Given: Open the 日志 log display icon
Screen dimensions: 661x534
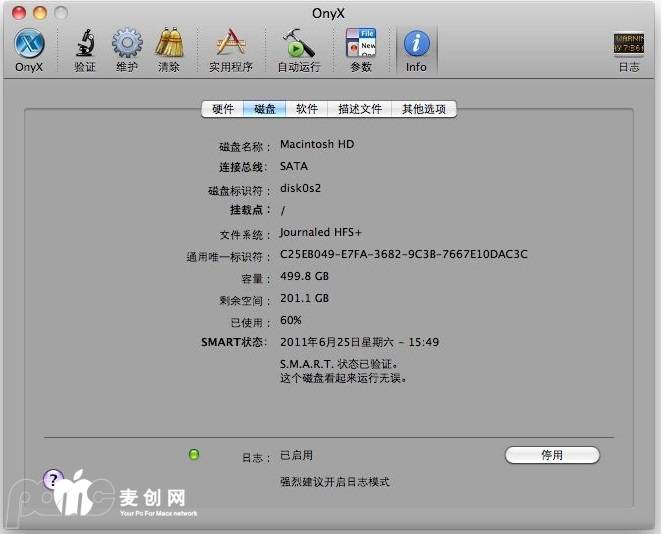Looking at the screenshot, I should tap(628, 45).
